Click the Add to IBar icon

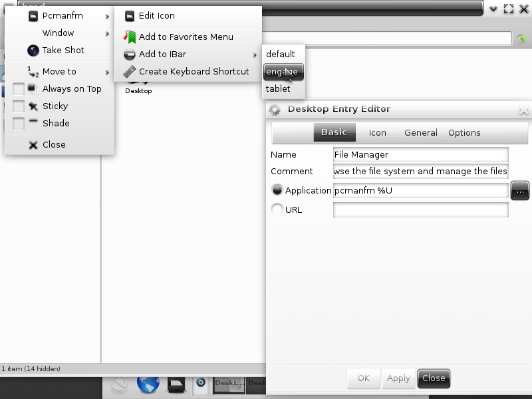click(x=130, y=55)
